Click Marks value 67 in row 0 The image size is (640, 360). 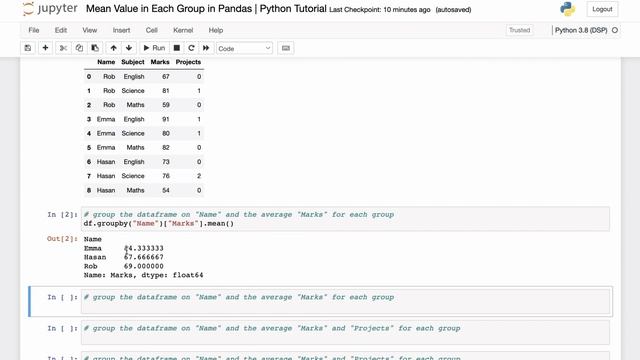[165, 77]
